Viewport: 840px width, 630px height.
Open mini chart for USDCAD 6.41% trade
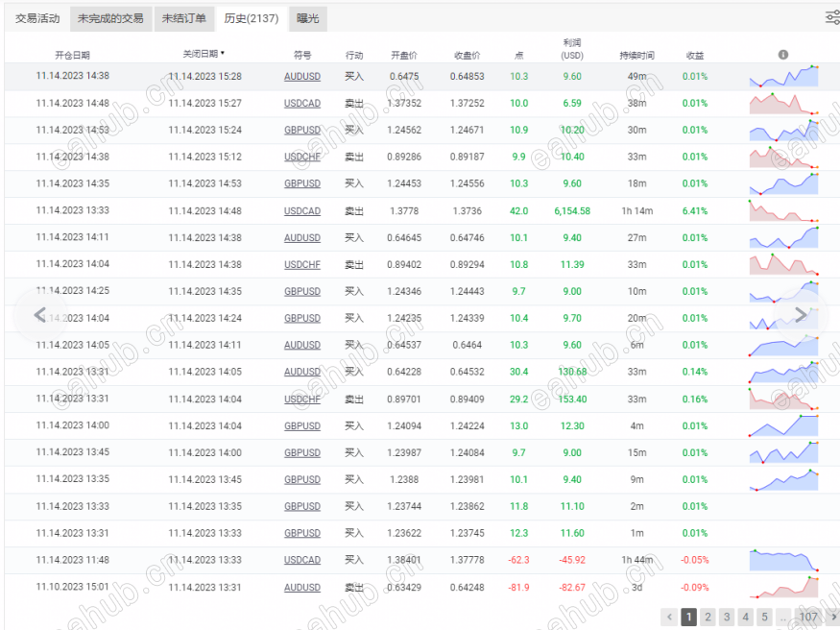point(783,210)
